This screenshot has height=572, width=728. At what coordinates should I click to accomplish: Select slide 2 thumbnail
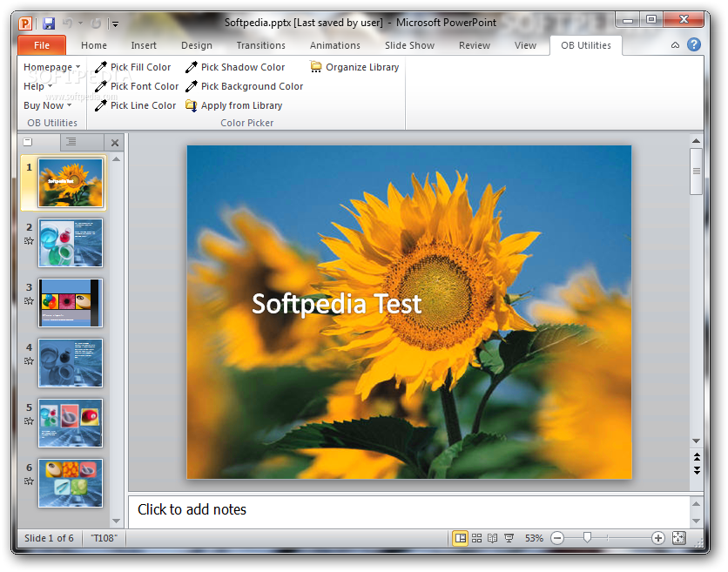pyautogui.click(x=71, y=243)
